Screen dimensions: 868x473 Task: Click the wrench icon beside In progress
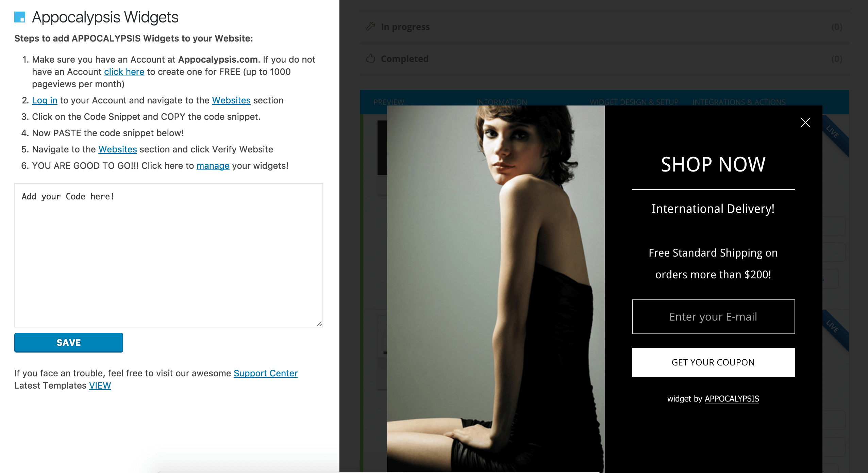pyautogui.click(x=371, y=27)
